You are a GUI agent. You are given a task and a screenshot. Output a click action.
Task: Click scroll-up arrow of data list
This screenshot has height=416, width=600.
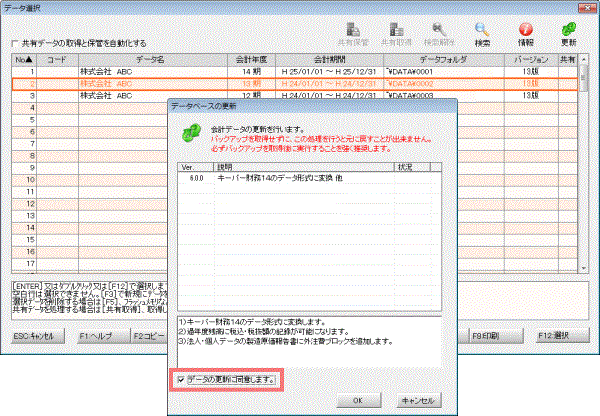584,60
